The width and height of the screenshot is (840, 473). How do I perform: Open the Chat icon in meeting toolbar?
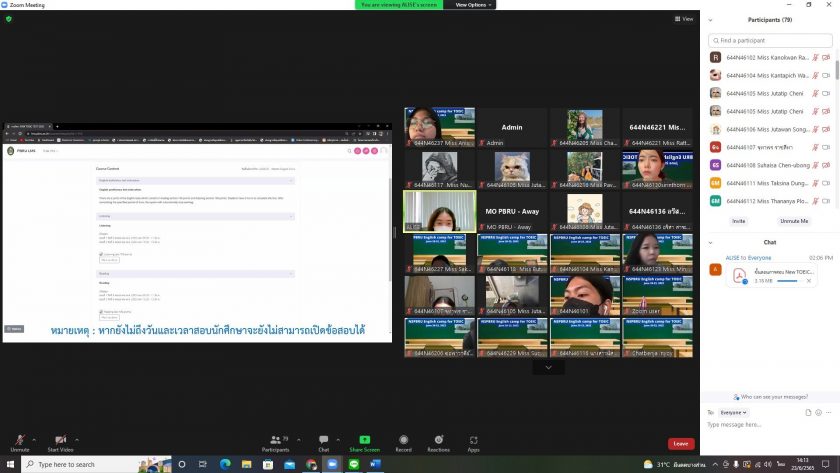pyautogui.click(x=323, y=443)
